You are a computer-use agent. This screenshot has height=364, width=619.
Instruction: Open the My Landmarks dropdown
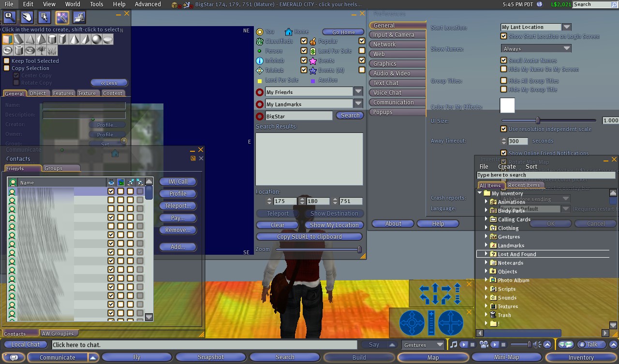click(358, 103)
